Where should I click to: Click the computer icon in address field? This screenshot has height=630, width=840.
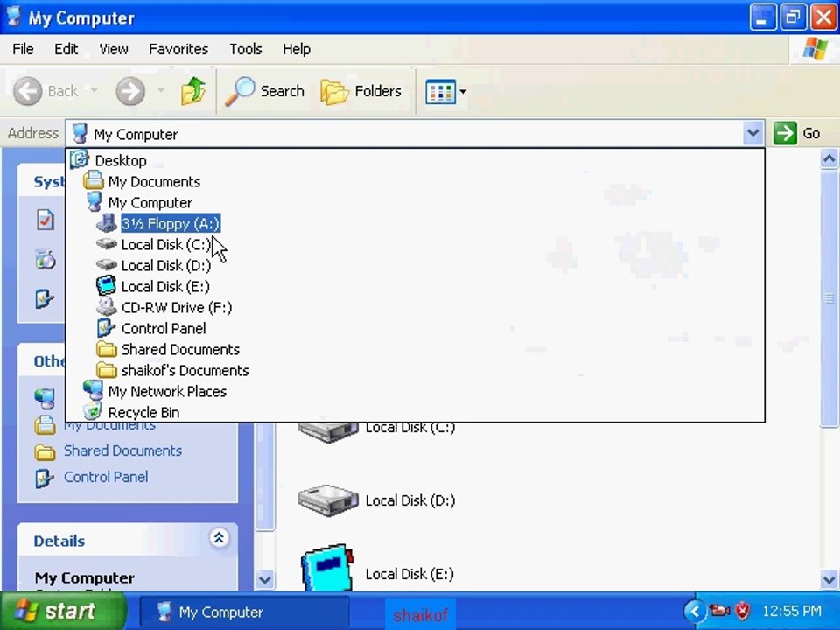80,133
